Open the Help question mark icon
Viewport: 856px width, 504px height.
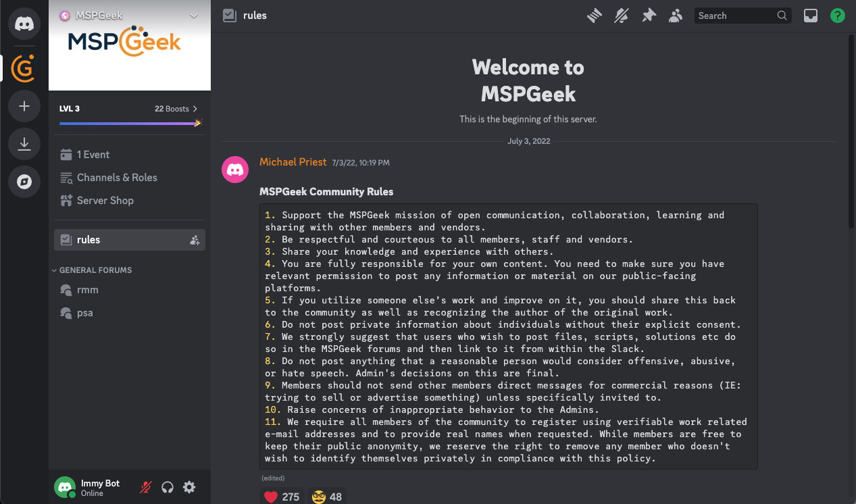tap(838, 16)
